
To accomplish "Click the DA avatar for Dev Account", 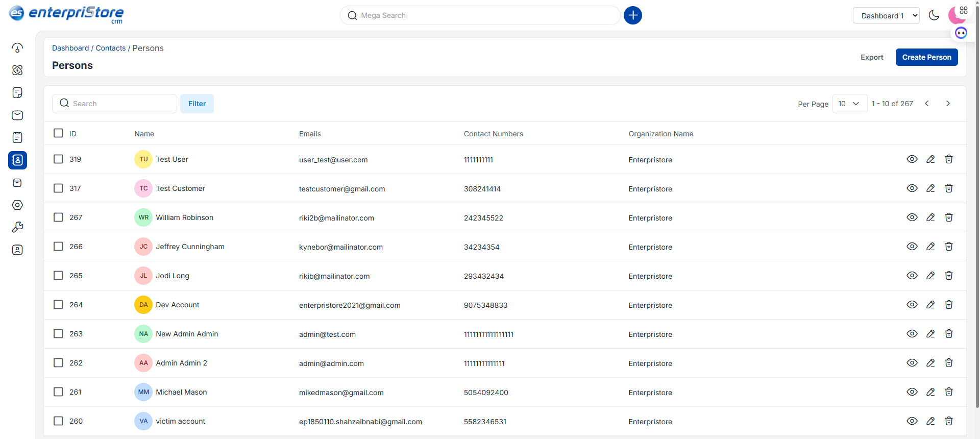I will [x=143, y=305].
